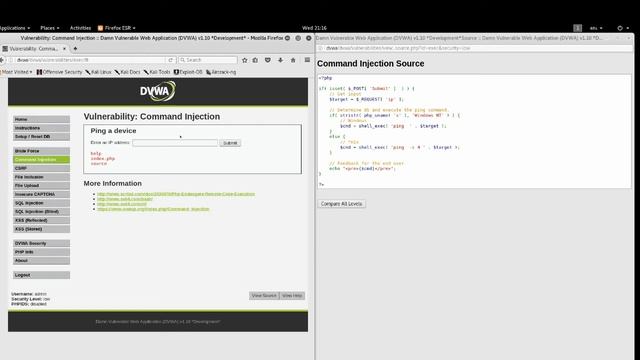The width and height of the screenshot is (640, 360).
Task: Select Command Injection in DVWA sidebar
Action: pyautogui.click(x=41, y=160)
